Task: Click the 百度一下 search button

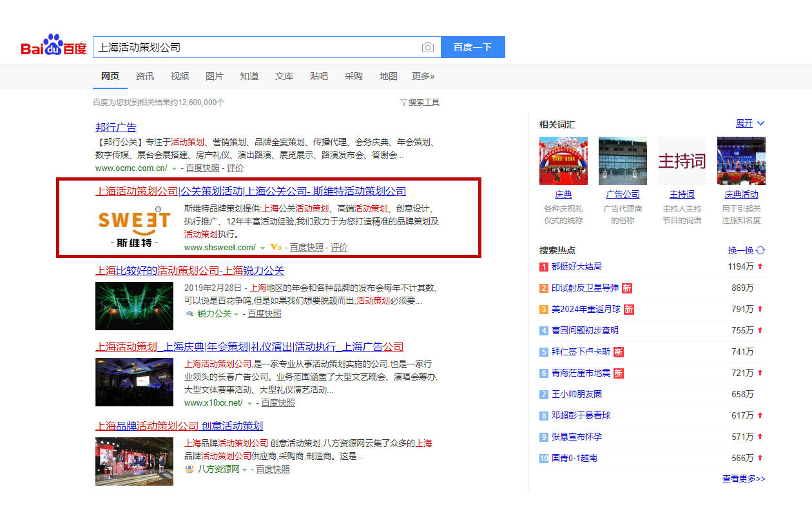Action: (x=472, y=47)
